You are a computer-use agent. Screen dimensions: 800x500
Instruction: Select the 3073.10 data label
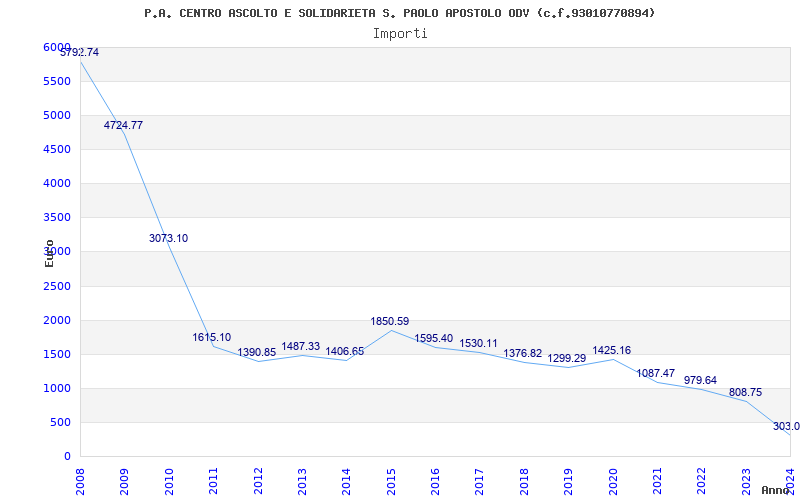coord(168,238)
